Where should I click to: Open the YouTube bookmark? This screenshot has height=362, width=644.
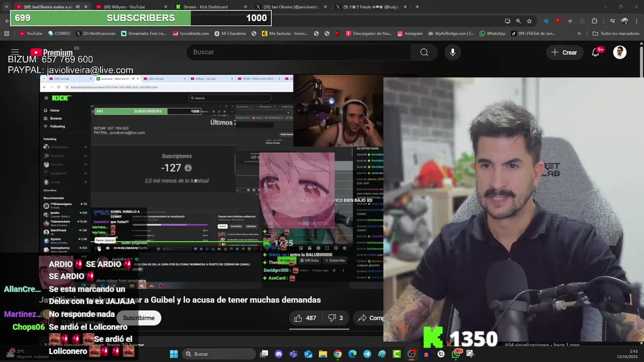click(31, 34)
